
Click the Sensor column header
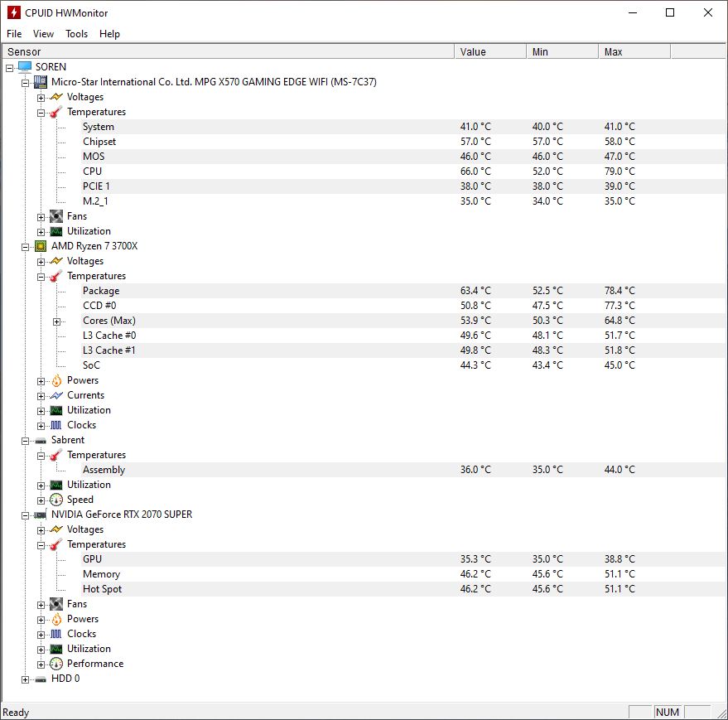click(x=229, y=51)
